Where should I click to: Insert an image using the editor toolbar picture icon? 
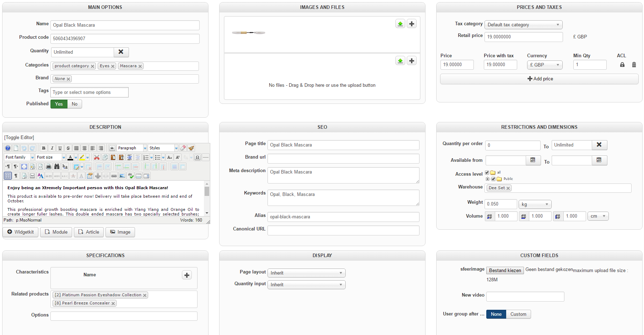122,176
